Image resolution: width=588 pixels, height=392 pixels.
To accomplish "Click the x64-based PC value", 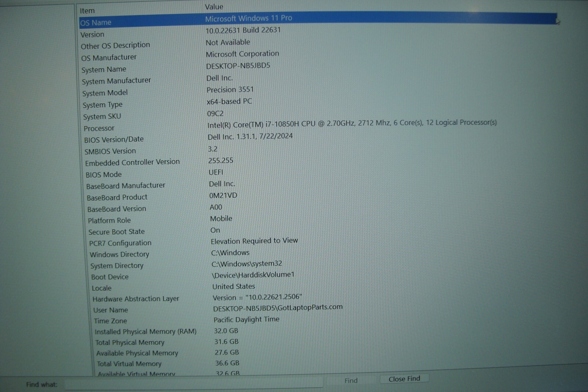I will tap(229, 101).
